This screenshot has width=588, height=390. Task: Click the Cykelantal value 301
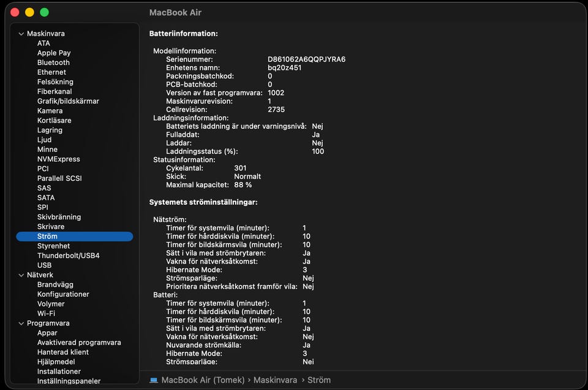click(240, 168)
